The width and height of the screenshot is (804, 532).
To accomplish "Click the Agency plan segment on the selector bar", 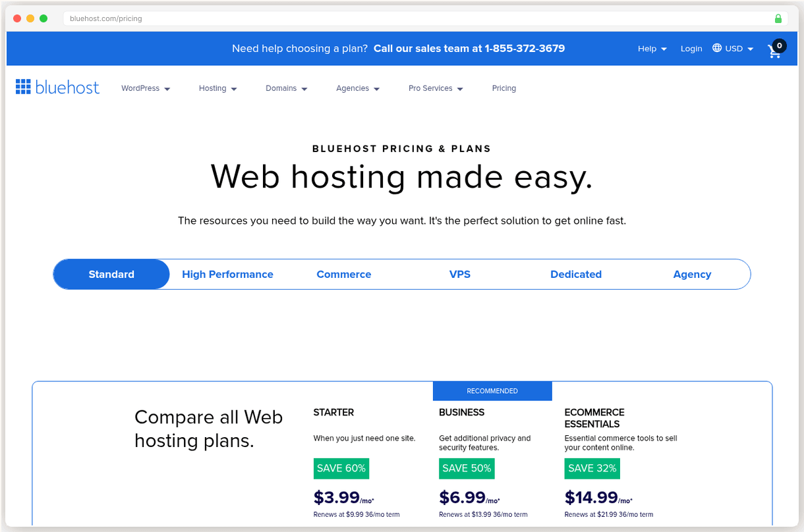I will (x=692, y=274).
